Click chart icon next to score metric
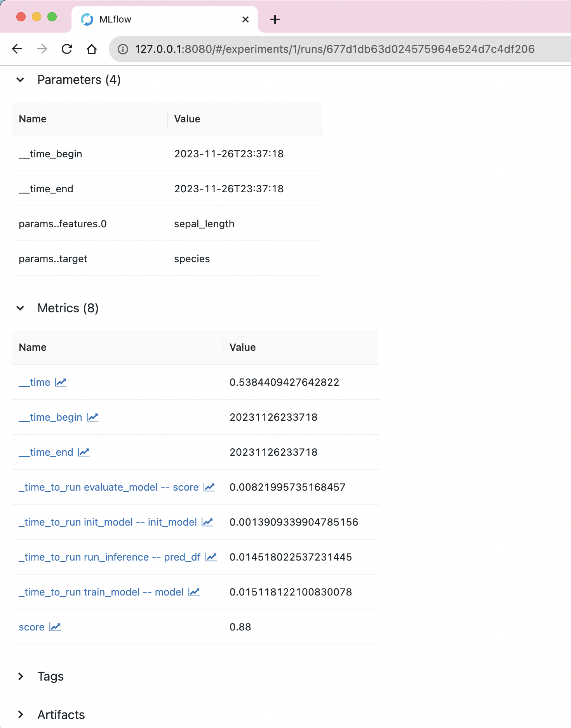This screenshot has height=728, width=571. coord(55,627)
